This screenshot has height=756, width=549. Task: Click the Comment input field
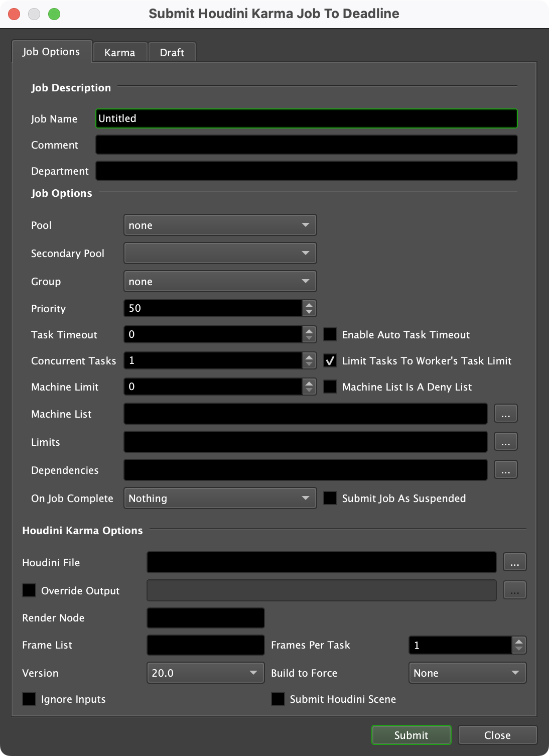306,145
